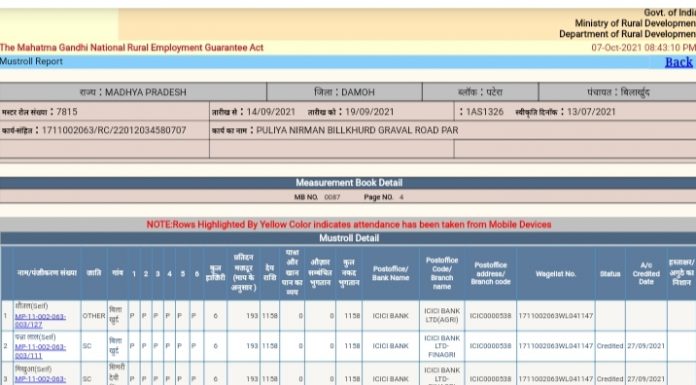Click the Measurement Book Detail header bar
696x385 pixels.
[348, 183]
